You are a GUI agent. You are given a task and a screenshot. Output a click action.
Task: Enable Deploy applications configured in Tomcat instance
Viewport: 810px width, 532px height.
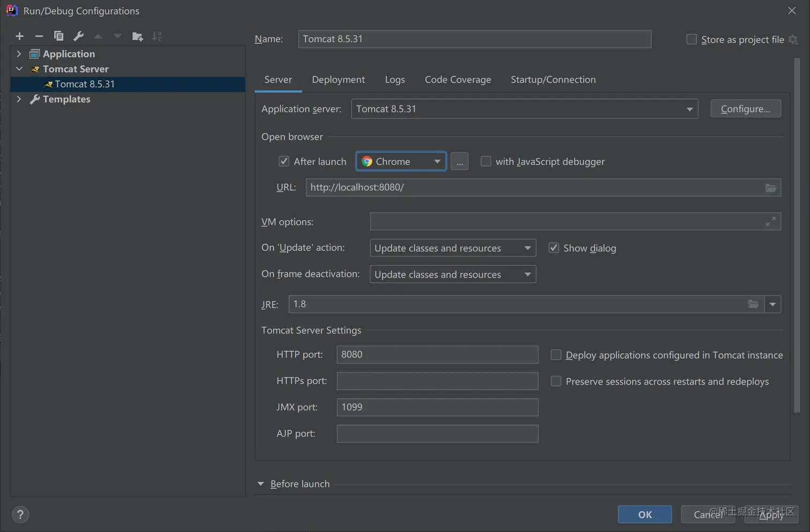point(556,355)
